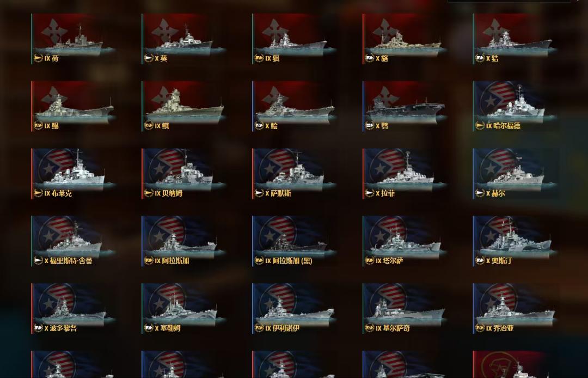Click class icon beside X 福里斯特·舍曼
The image size is (588, 378).
point(38,261)
